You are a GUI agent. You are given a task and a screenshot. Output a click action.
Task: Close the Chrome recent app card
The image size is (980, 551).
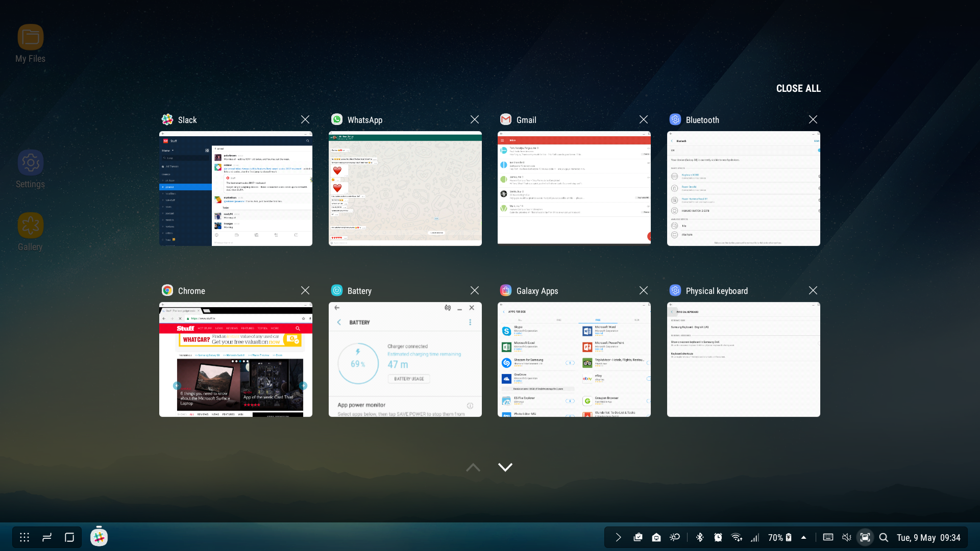point(305,290)
